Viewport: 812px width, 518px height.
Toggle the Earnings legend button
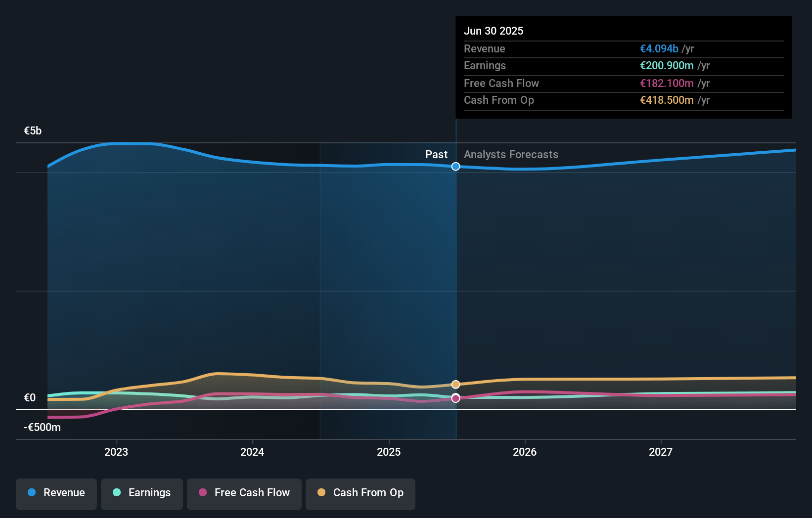pyautogui.click(x=142, y=494)
